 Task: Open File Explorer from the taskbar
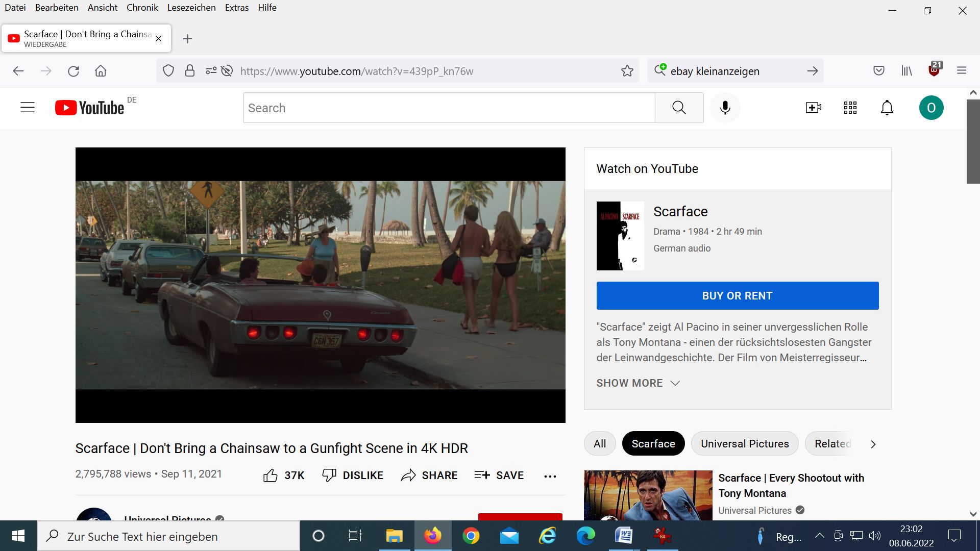pyautogui.click(x=394, y=536)
